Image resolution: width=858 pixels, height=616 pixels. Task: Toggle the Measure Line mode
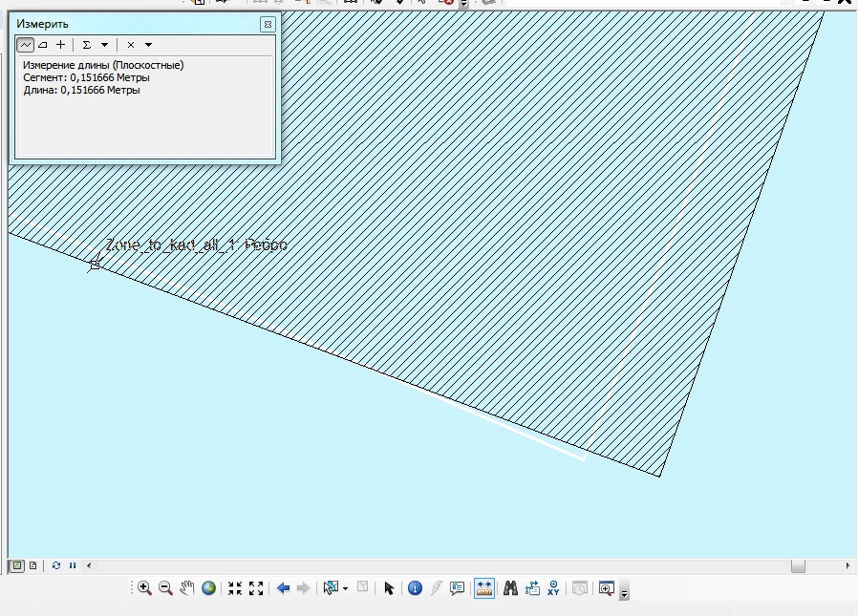(x=26, y=45)
